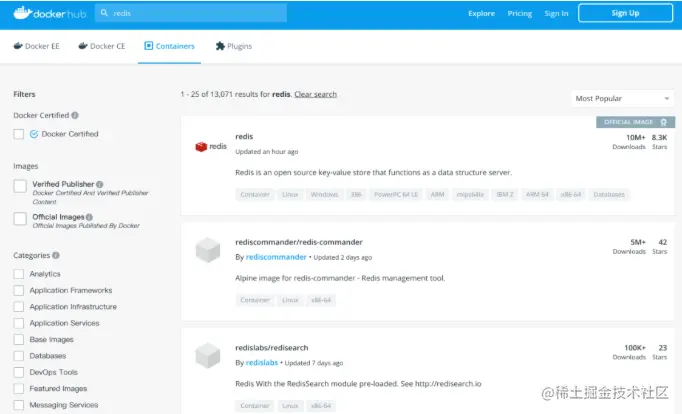Click the PowerPC 64 LE tag

tap(396, 194)
